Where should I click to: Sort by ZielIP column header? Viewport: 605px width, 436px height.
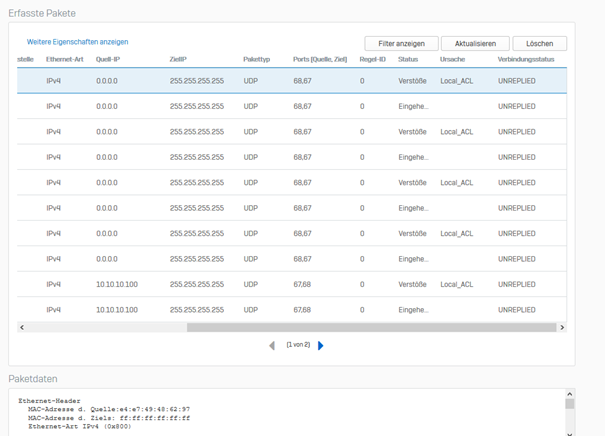tap(178, 59)
